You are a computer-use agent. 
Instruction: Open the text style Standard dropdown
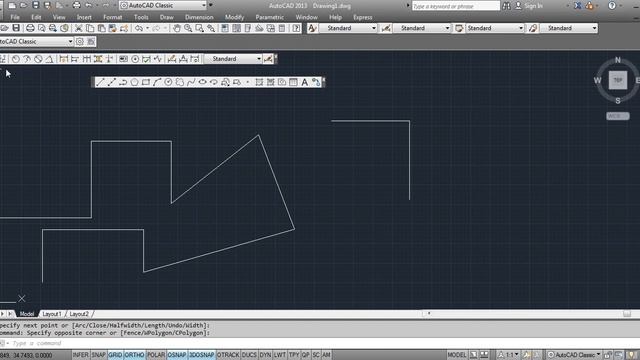348,28
